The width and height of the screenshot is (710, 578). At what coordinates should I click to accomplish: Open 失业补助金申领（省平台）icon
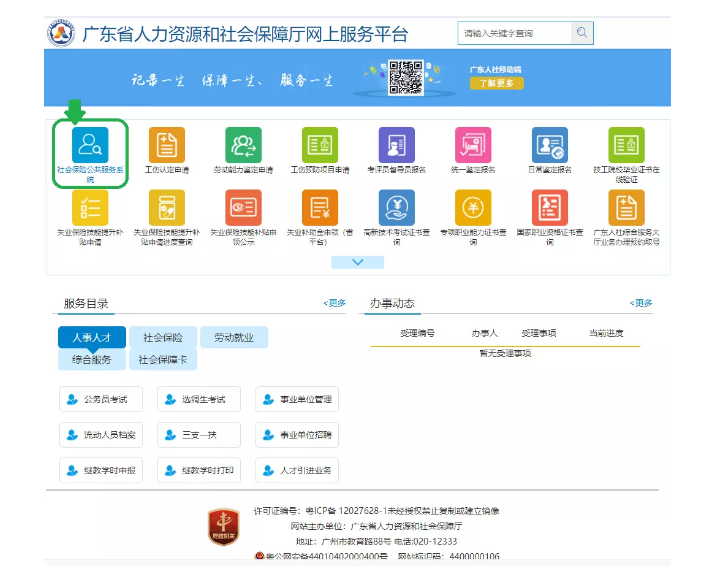pos(320,207)
